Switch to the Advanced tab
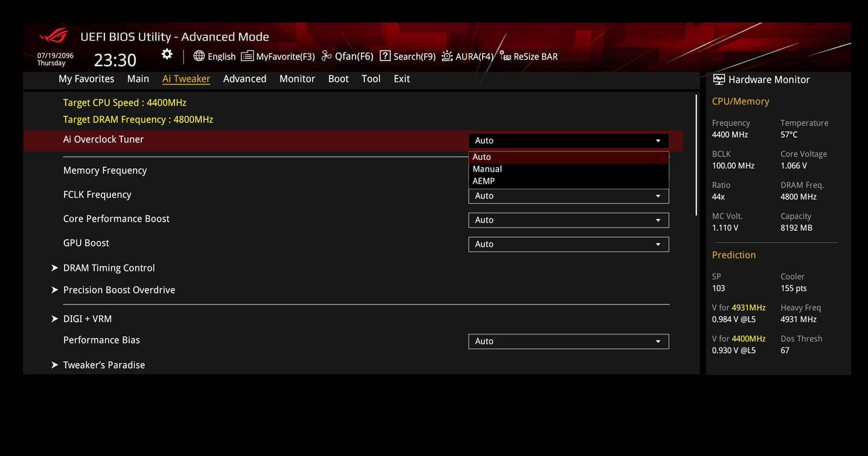 244,79
